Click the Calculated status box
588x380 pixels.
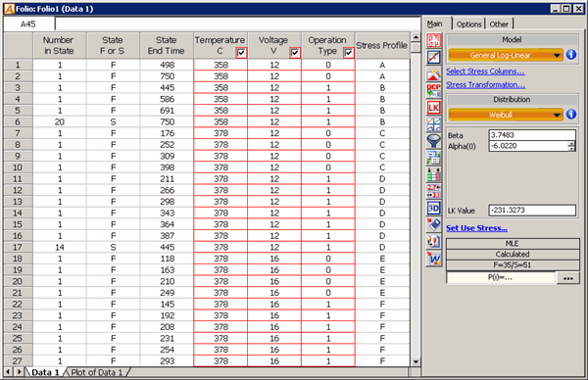(513, 255)
